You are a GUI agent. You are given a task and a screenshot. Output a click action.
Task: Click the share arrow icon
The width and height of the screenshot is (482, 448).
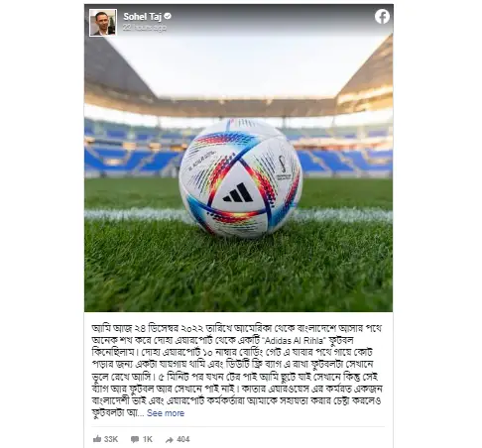(170, 440)
